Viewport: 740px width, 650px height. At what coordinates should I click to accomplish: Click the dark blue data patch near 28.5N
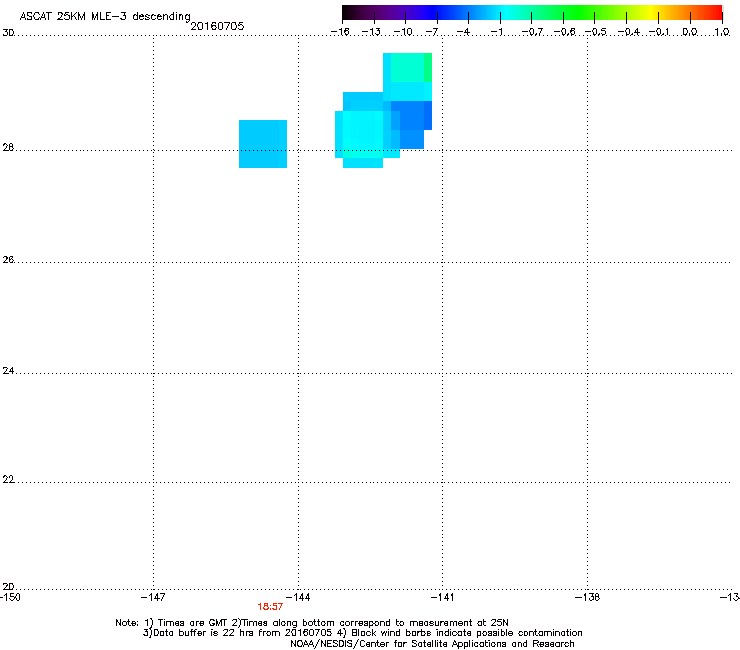point(411,116)
